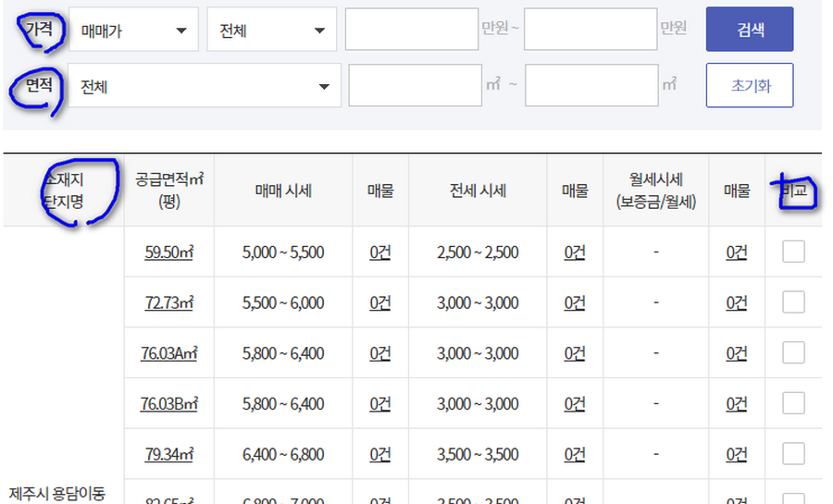833x504 pixels.
Task: Open 매매 매물 0건 link in 59.50㎡ row
Action: click(x=379, y=252)
